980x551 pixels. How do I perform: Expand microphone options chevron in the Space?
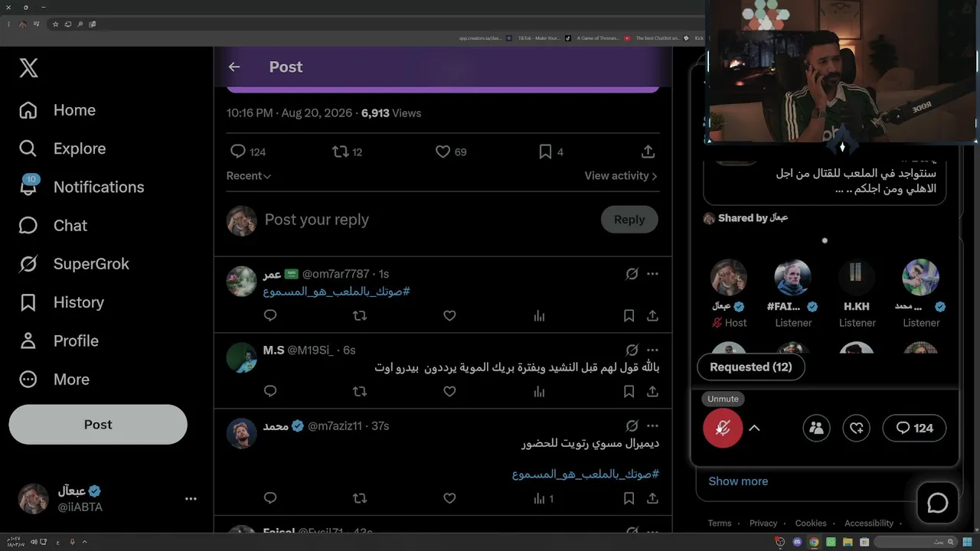click(x=754, y=429)
